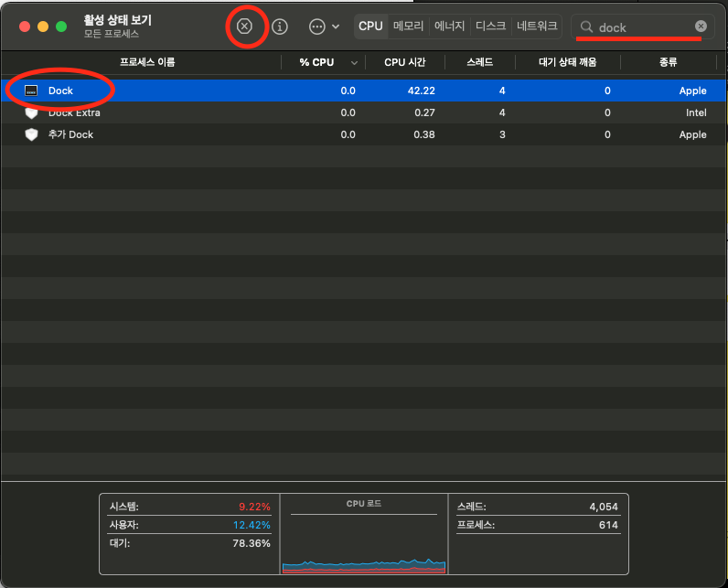Open the more actions ellipsis icon
This screenshot has height=588, width=728.
tap(317, 27)
